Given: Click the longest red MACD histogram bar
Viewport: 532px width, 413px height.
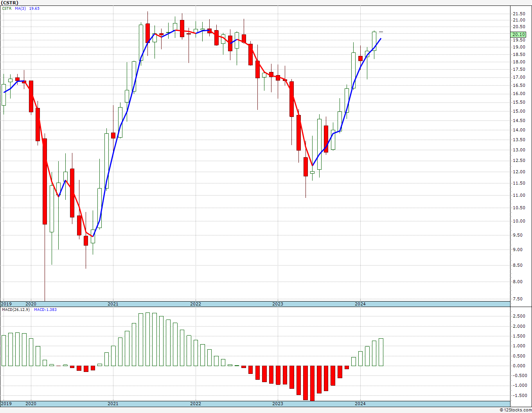Looking at the screenshot, I should [x=312, y=383].
